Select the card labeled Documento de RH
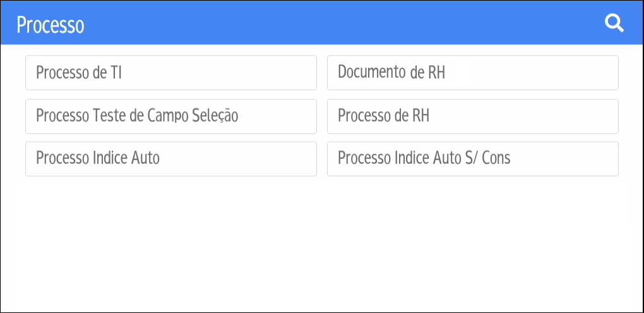The width and height of the screenshot is (644, 313). [x=473, y=73]
